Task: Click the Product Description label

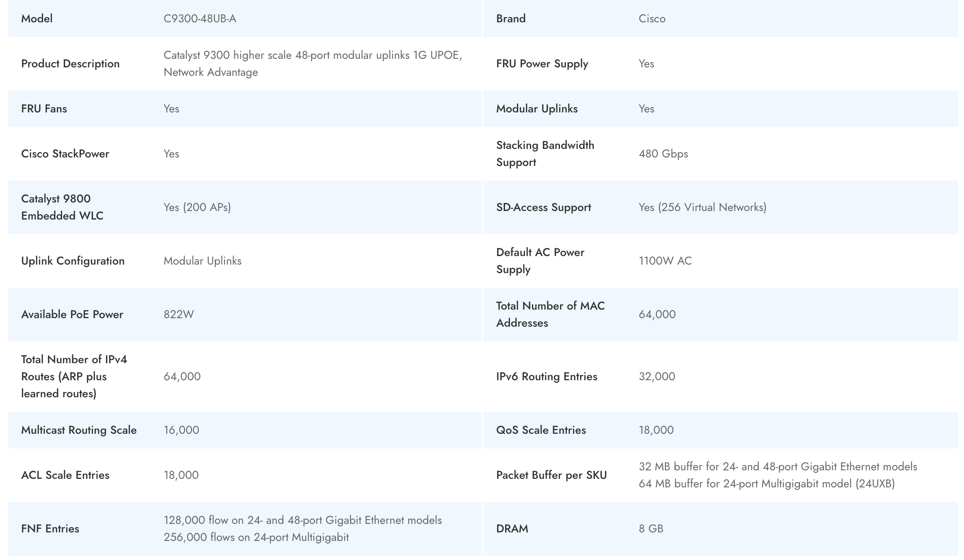Action: point(70,64)
